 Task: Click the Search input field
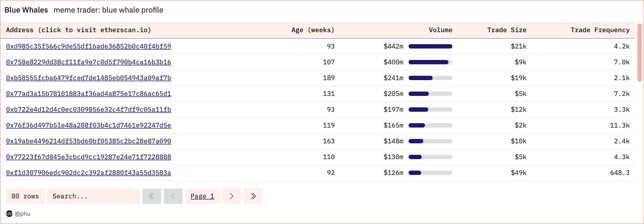pos(93,196)
